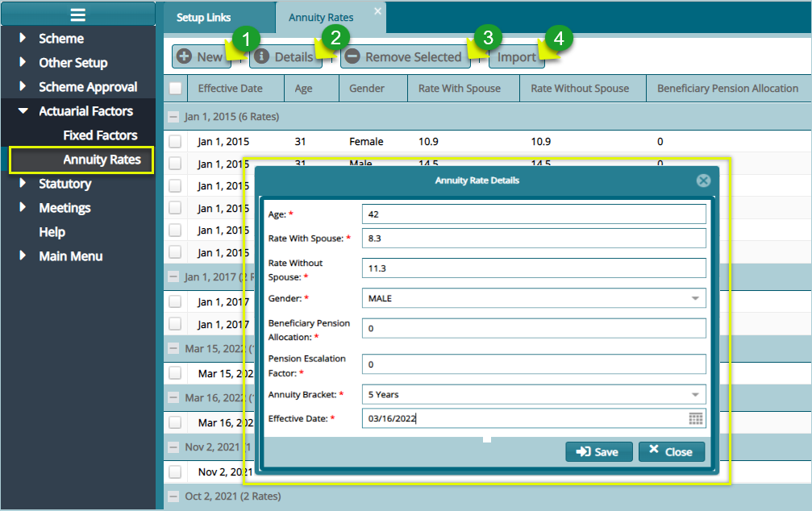Viewport: 812px width, 511px height.
Task: Click Remove Selected button
Action: [x=404, y=57]
